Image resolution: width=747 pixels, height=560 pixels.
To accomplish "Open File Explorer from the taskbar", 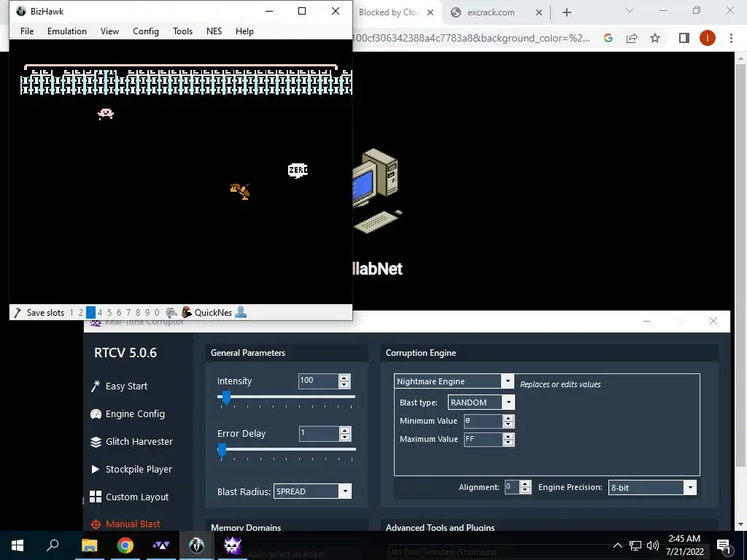I will click(89, 545).
